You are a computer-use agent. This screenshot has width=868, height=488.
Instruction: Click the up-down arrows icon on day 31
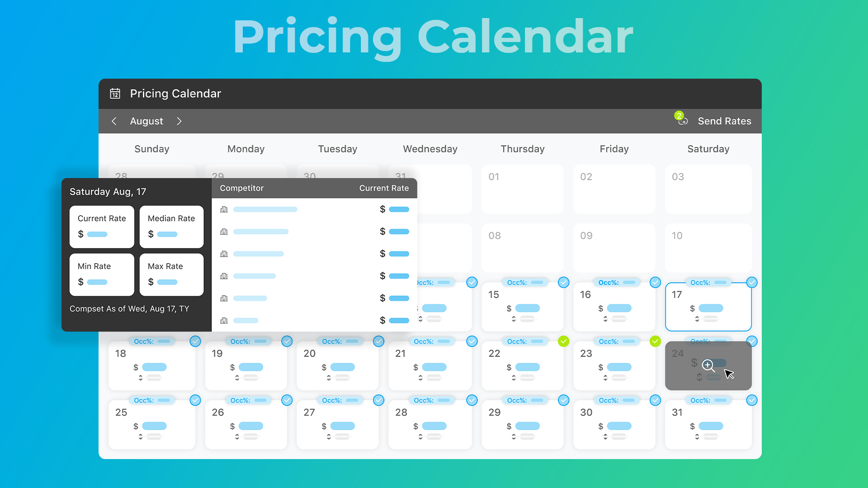tap(697, 436)
